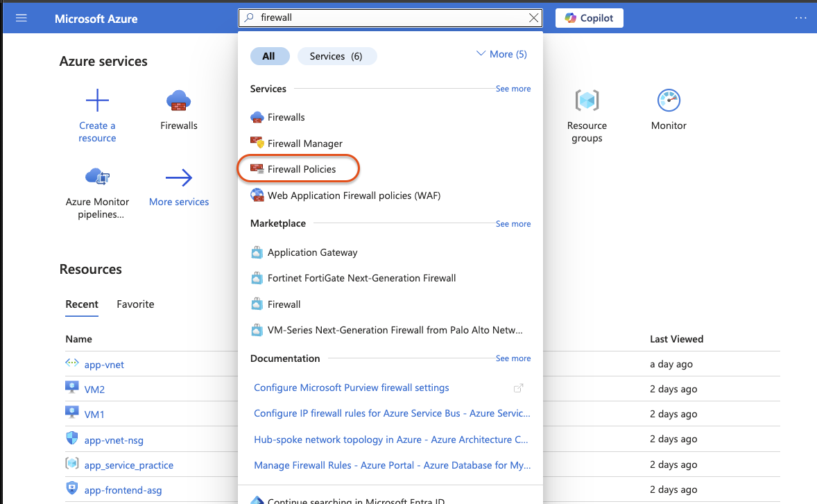This screenshot has height=504, width=817.
Task: Continue searching in Microsoft Entra ID
Action: coord(356,501)
